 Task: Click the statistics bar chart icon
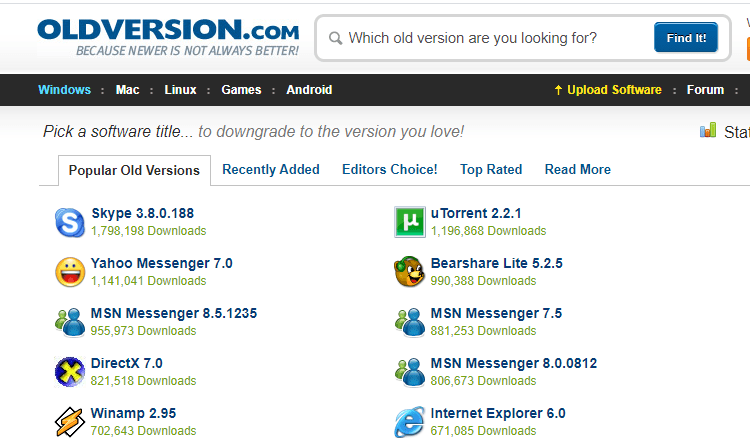tap(708, 130)
